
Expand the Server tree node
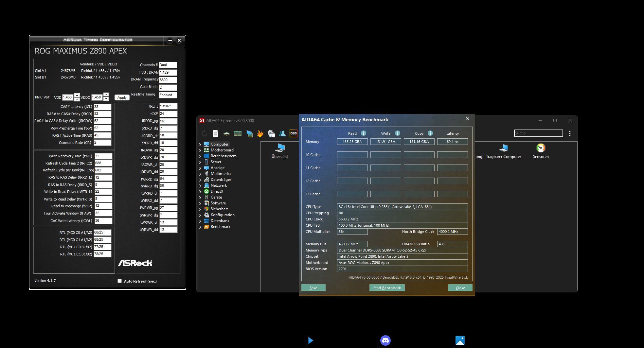(x=200, y=162)
